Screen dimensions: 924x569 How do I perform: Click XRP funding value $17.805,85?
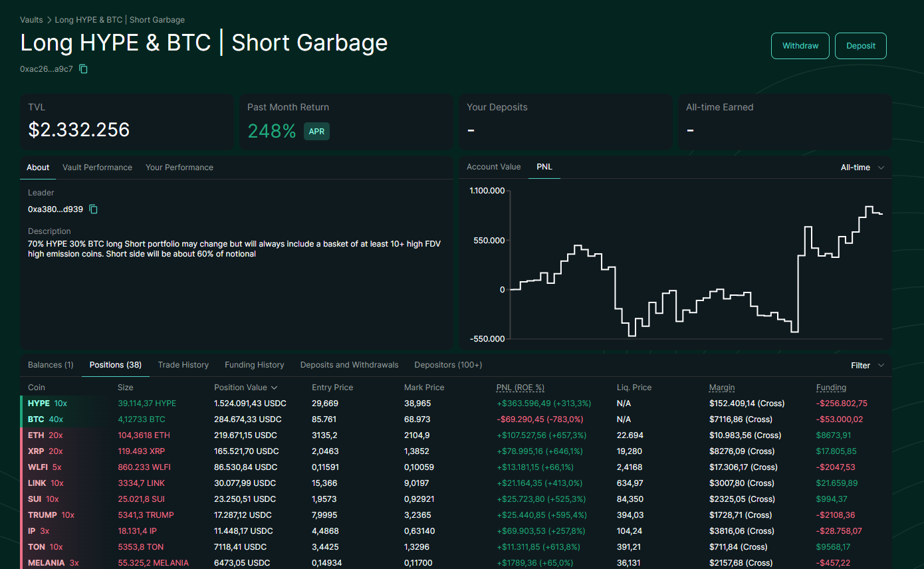(x=836, y=451)
